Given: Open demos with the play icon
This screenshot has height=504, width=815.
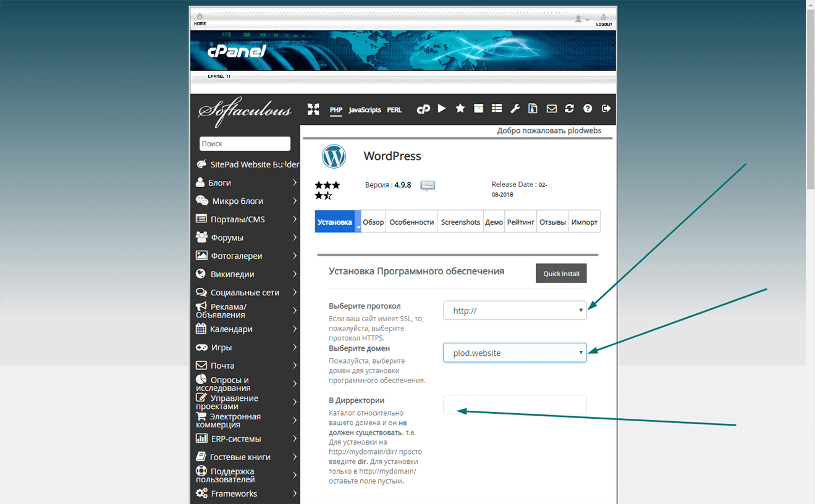Looking at the screenshot, I should pyautogui.click(x=442, y=109).
